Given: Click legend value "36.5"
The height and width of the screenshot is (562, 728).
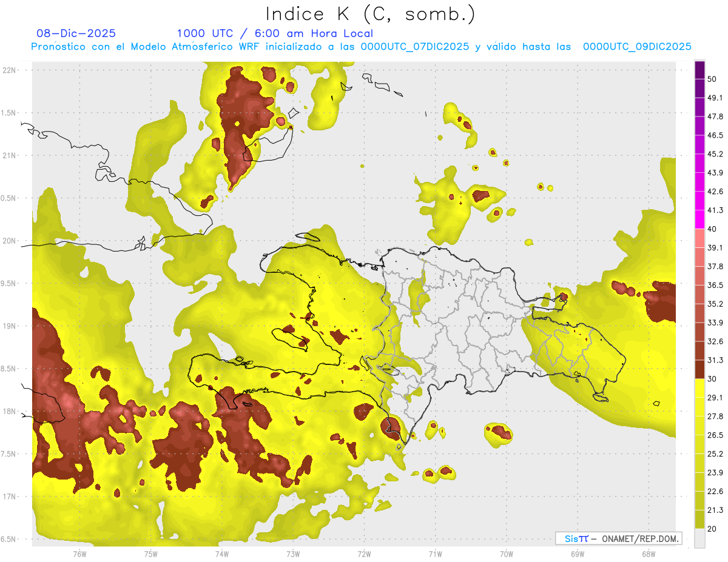Looking at the screenshot, I should tap(715, 285).
